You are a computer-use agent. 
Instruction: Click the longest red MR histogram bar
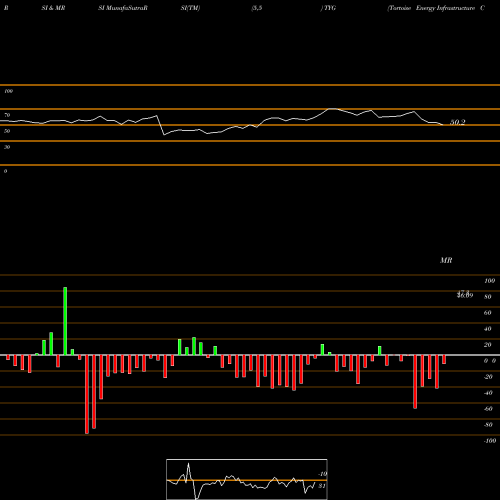coord(87,394)
